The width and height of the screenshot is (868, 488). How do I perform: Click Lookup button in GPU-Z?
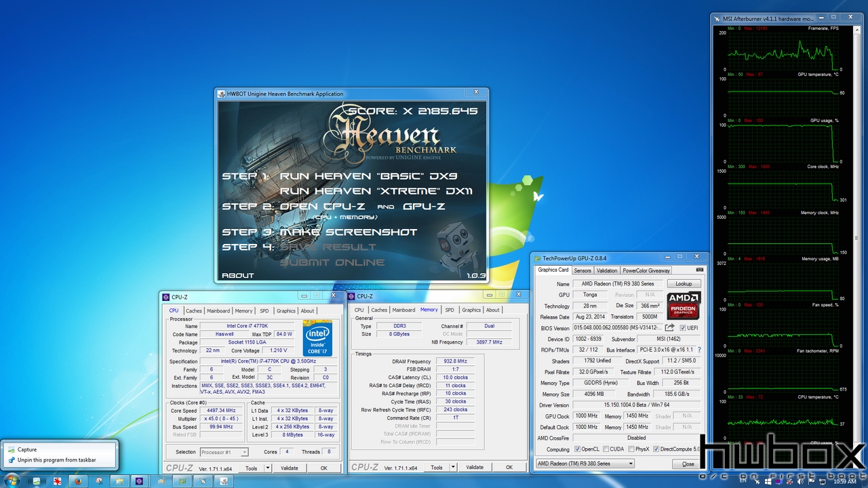pyautogui.click(x=684, y=284)
